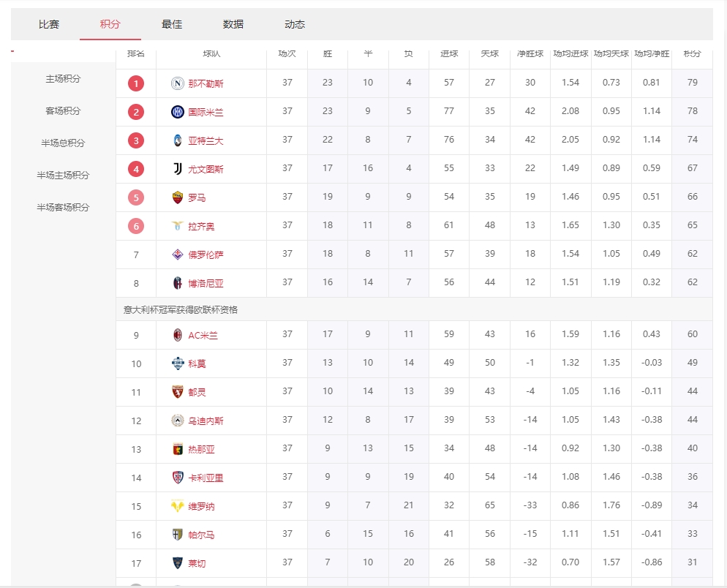727x588 pixels.
Task: Click the AS Roma crest icon
Action: 178,197
